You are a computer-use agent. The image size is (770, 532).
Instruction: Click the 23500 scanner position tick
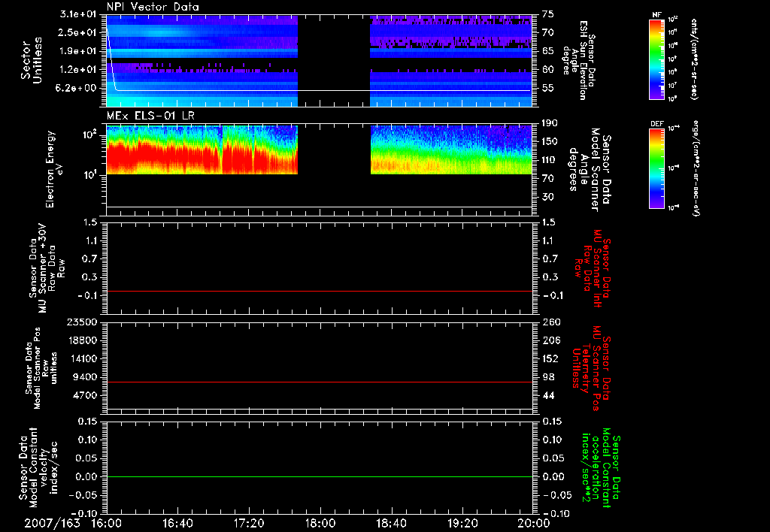(83, 322)
